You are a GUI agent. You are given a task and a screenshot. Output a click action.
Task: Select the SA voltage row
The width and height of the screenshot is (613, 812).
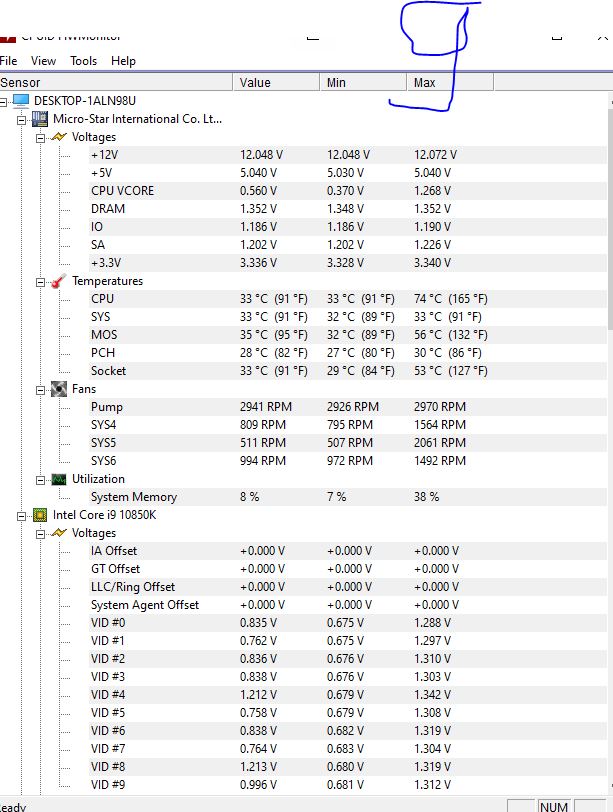tap(348, 245)
